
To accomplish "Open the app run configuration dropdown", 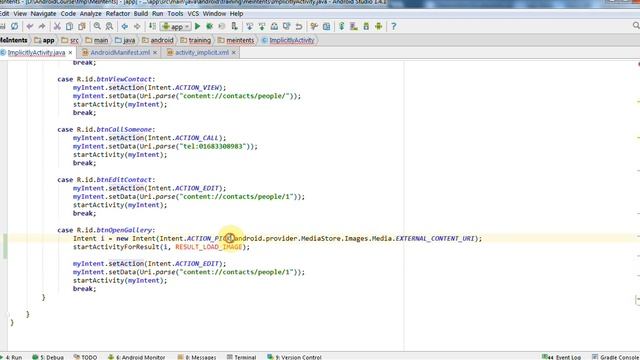I will pyautogui.click(x=176, y=27).
